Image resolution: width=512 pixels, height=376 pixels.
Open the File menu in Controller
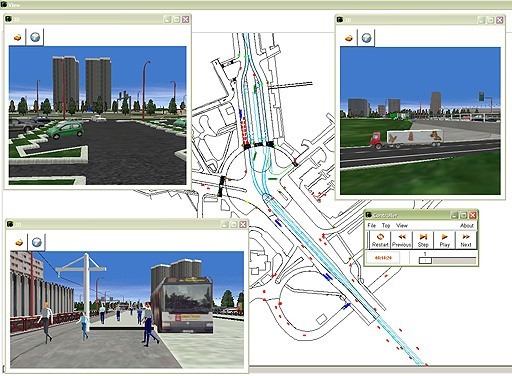(x=372, y=226)
